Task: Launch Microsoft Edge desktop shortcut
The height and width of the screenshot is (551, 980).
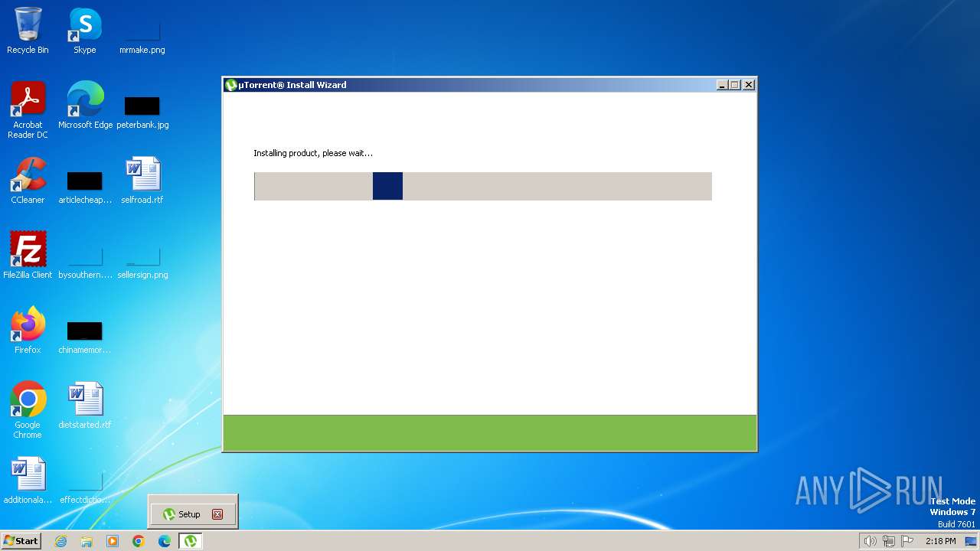Action: [85, 106]
